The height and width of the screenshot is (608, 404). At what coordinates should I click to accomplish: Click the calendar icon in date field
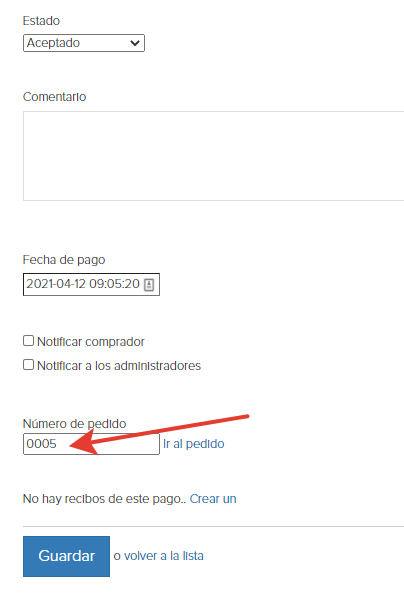point(149,285)
